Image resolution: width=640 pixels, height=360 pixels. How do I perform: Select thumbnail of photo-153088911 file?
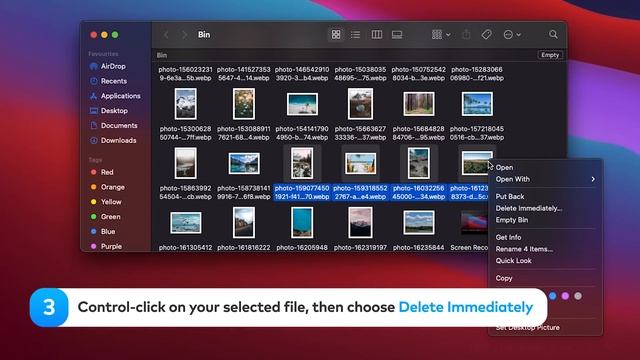(x=244, y=104)
